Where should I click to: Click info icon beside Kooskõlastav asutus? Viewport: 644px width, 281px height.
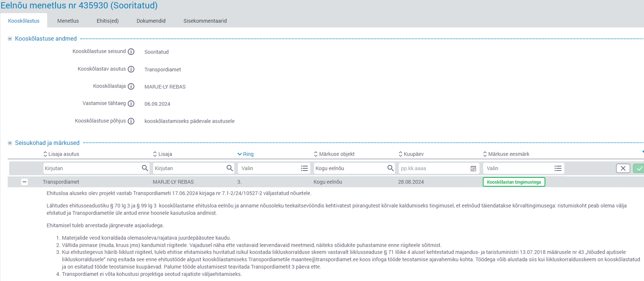[x=131, y=69]
